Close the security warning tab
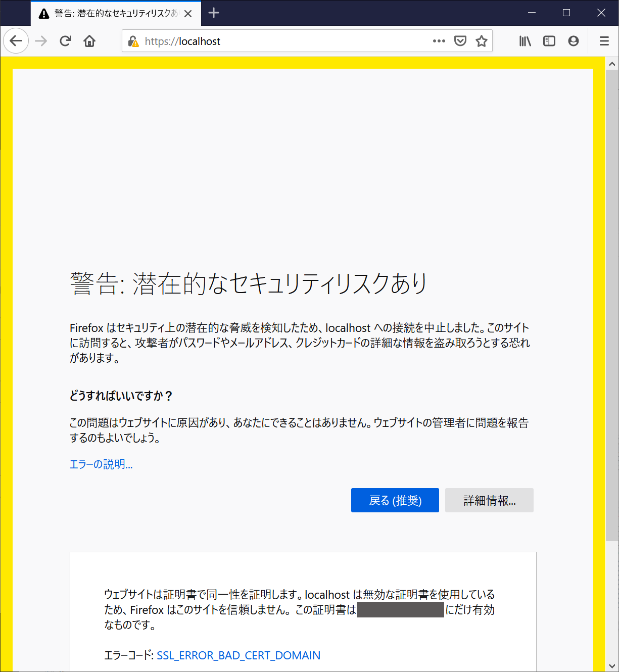Viewport: 619px width, 672px height. (188, 14)
